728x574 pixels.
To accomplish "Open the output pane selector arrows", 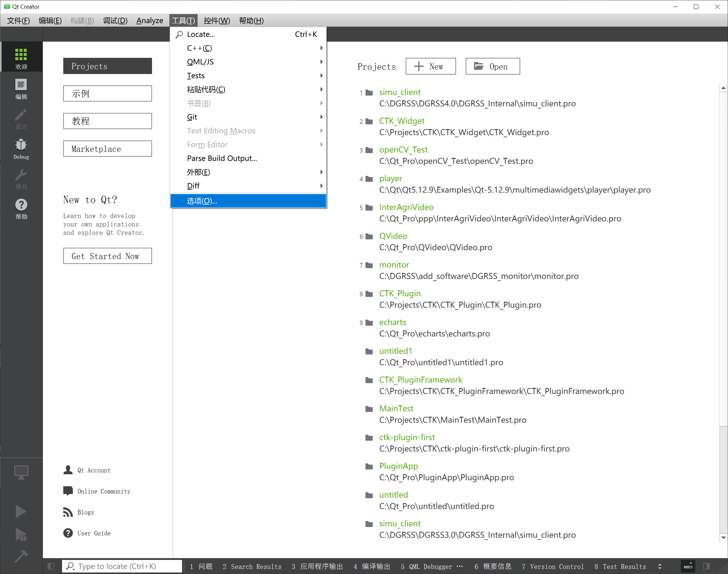I will click(x=660, y=566).
